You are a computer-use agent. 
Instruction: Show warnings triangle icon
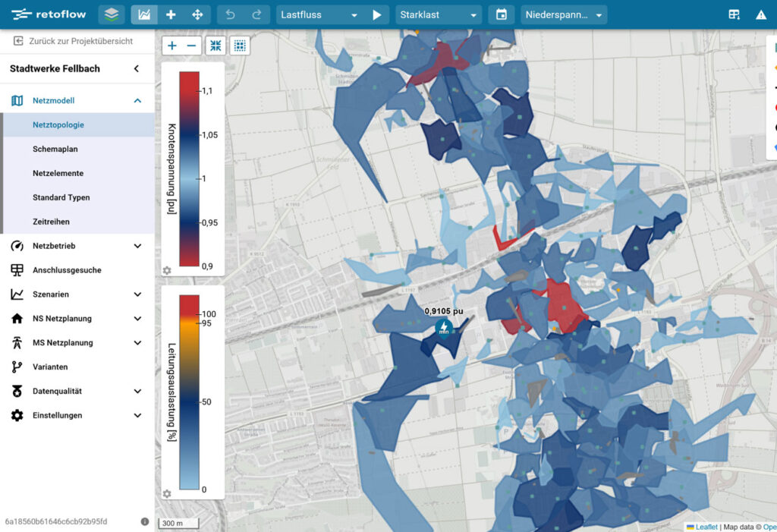(761, 15)
